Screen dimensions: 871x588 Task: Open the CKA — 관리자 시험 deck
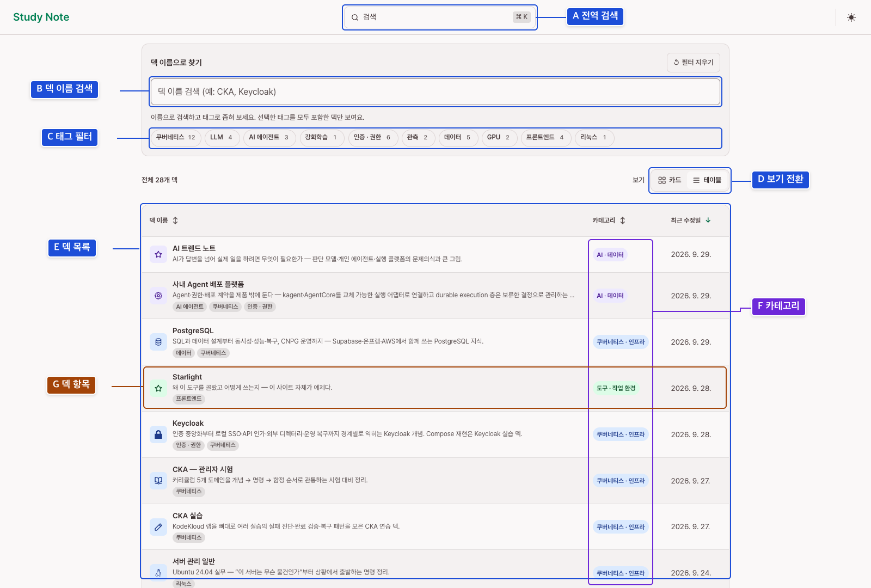coord(203,469)
